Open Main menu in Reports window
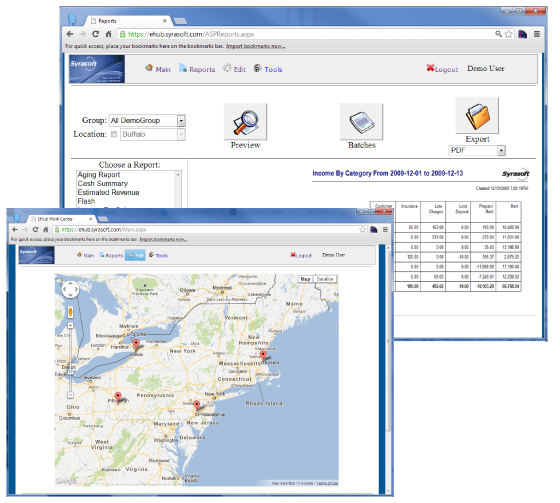 pos(158,69)
